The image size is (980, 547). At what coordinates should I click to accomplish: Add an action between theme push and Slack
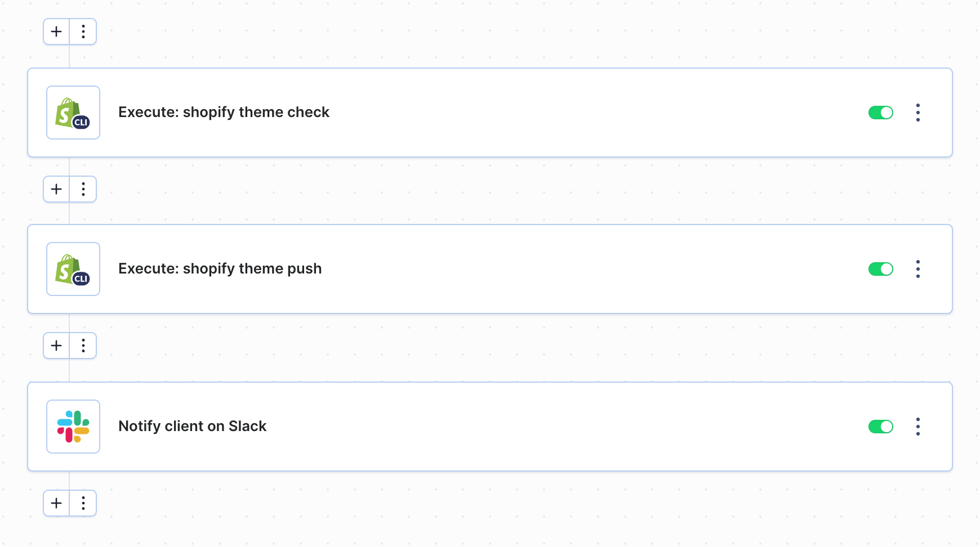tap(56, 346)
